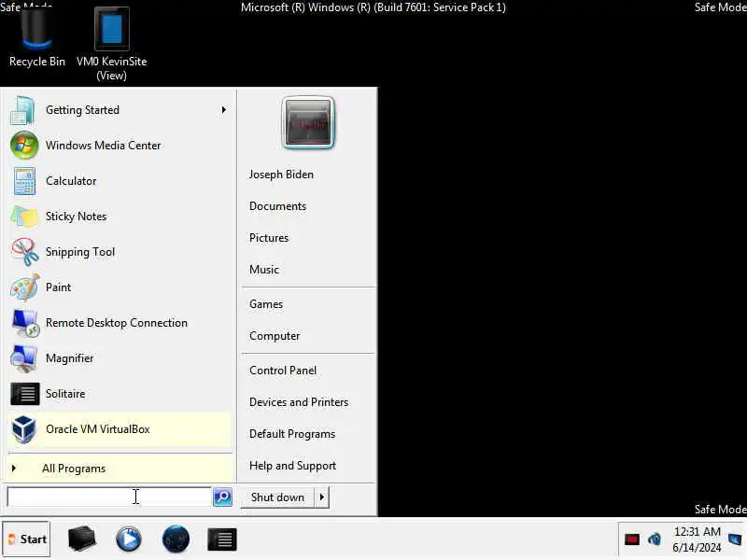Image resolution: width=747 pixels, height=560 pixels.
Task: Click the Start button
Action: [26, 539]
